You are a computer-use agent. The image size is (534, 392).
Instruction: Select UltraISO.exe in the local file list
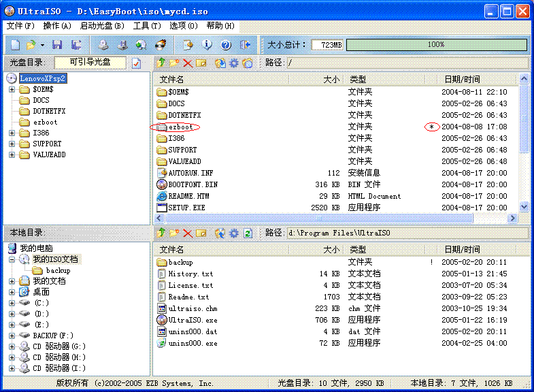(x=193, y=320)
